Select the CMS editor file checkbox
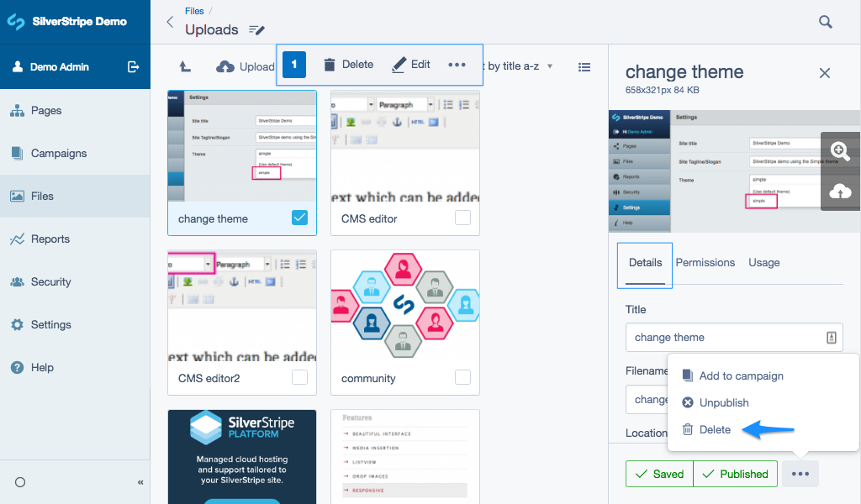Viewport: 861px width, 504px height. pos(462,218)
